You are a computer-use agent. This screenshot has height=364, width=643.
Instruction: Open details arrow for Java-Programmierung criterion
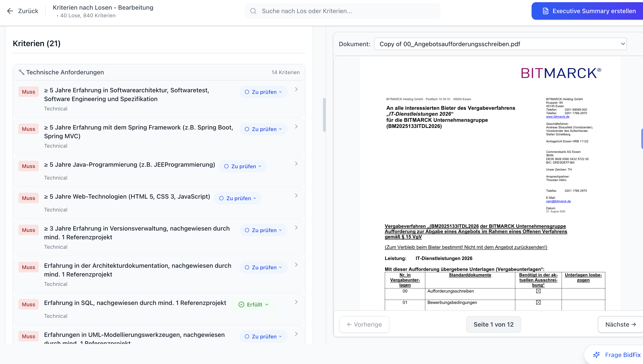click(x=296, y=164)
